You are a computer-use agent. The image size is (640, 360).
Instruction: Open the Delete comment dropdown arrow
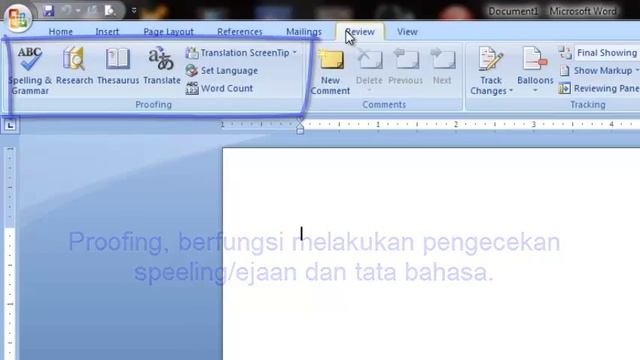(x=369, y=90)
